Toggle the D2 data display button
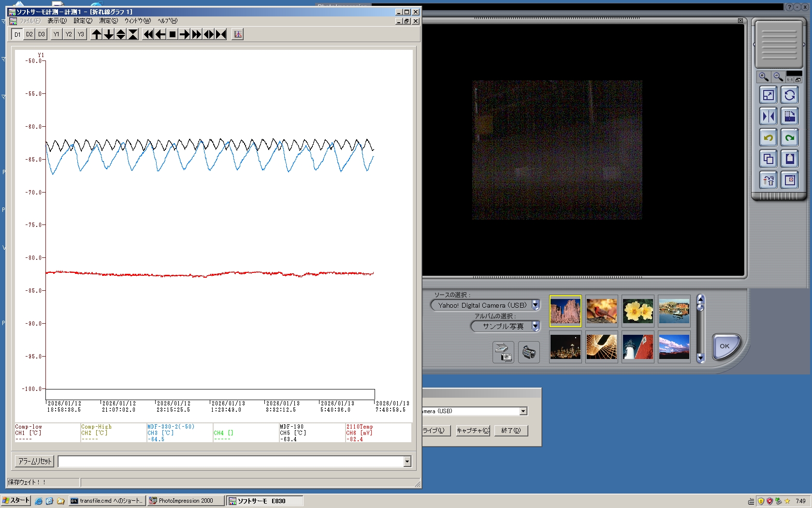 [x=29, y=34]
